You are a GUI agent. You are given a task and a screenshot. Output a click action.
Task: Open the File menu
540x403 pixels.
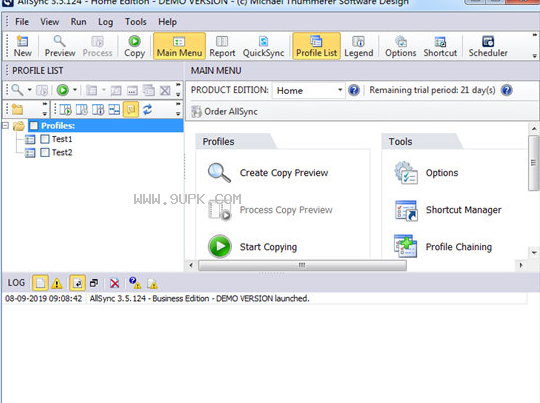(x=22, y=22)
